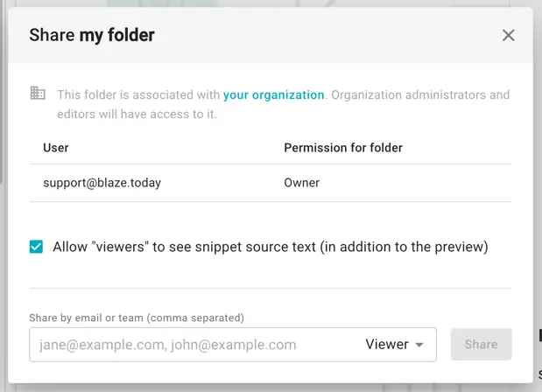Click the Owner permission value
This screenshot has height=392, width=542.
302,183
